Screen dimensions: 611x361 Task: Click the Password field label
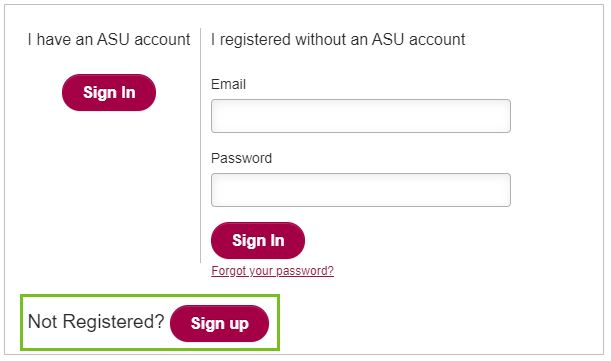(x=242, y=158)
